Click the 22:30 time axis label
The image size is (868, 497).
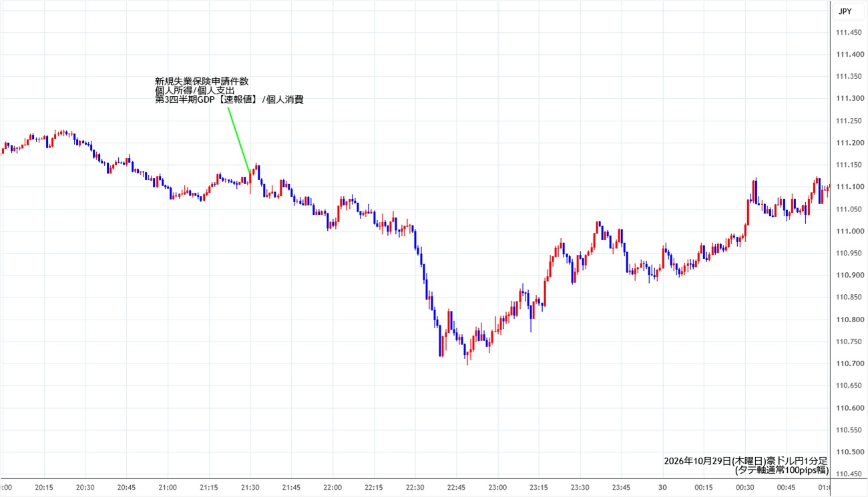click(415, 488)
